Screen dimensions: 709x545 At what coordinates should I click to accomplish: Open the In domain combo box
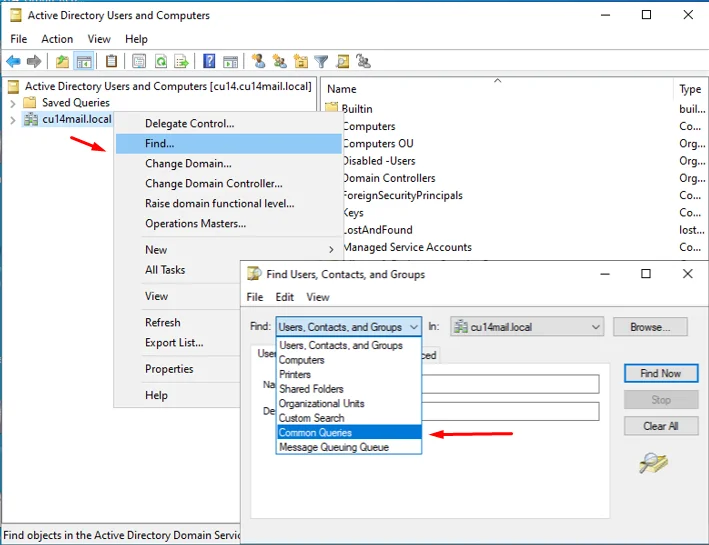point(527,327)
